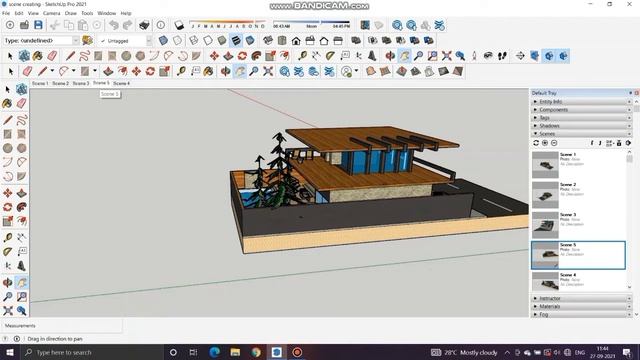Toggle Back Edges style in the styles toolbar
Viewport: 640px width, 360px height.
click(x=178, y=40)
